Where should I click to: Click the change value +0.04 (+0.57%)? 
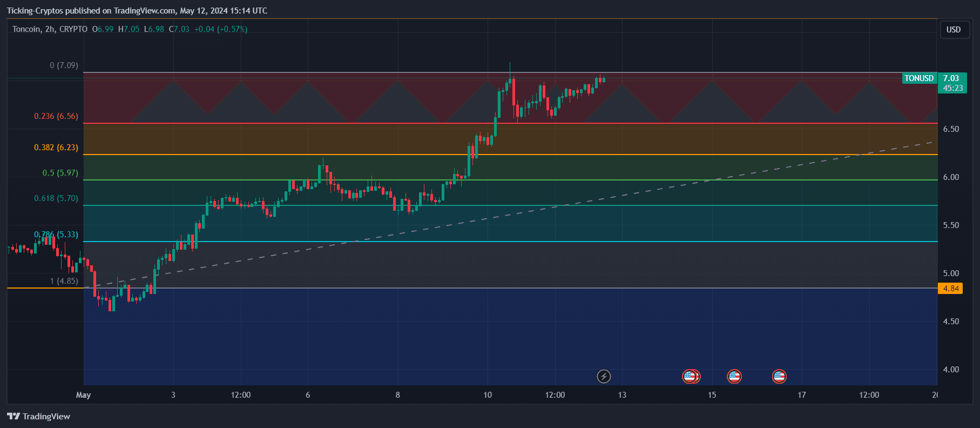tap(221, 29)
